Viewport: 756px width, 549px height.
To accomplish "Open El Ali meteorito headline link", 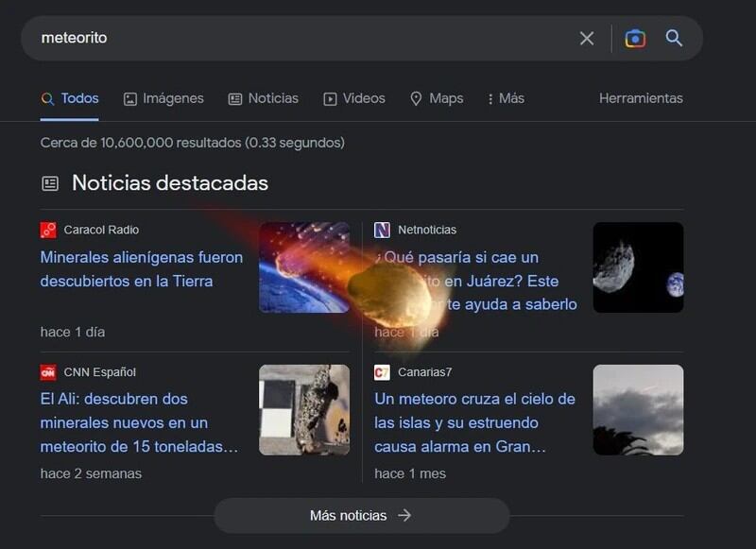I will tap(139, 422).
